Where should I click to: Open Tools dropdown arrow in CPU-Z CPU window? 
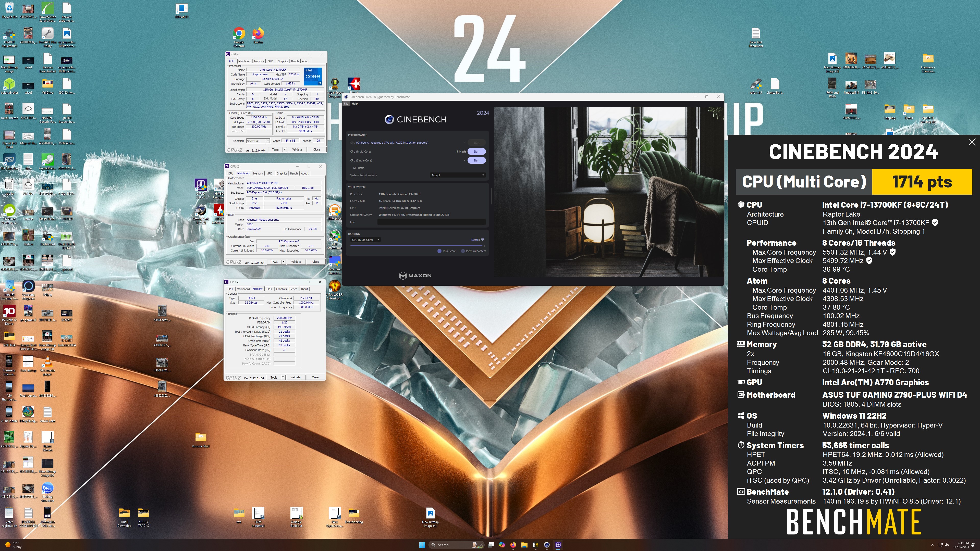point(285,149)
